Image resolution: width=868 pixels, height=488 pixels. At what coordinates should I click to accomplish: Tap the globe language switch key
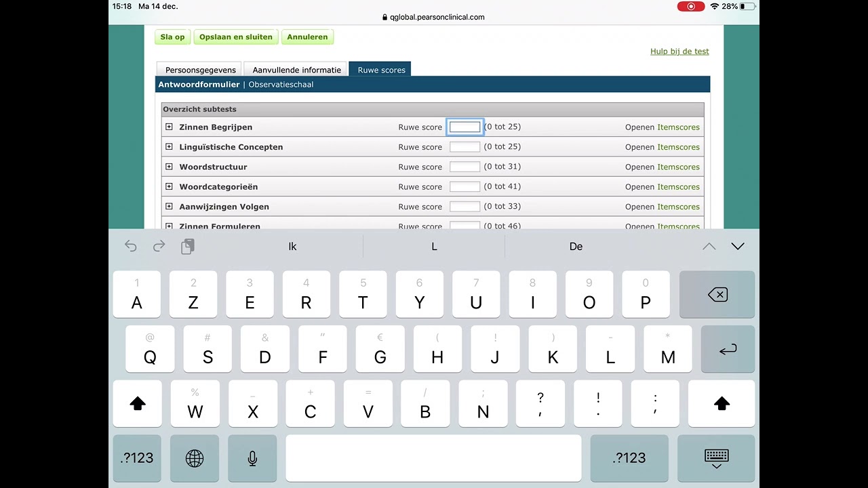tap(195, 459)
